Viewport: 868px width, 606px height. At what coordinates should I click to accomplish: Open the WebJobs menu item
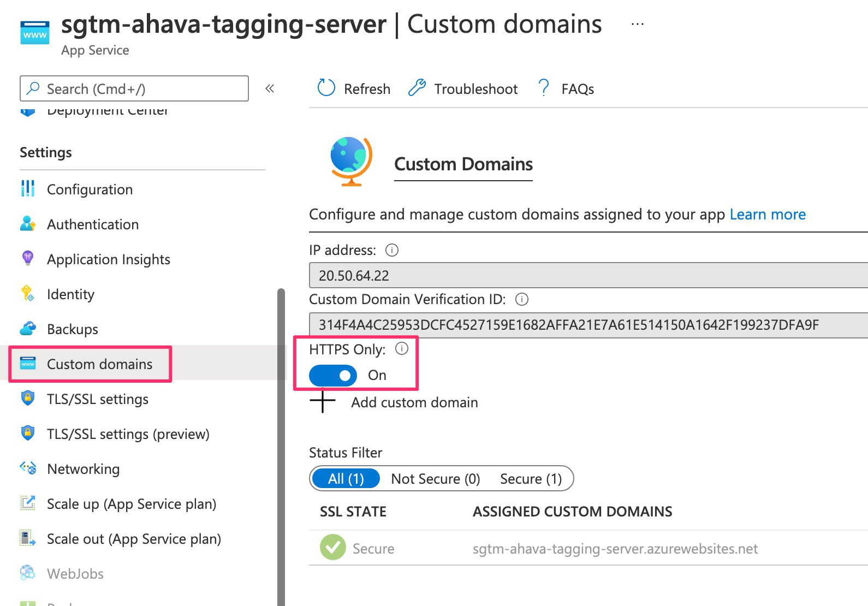click(x=75, y=574)
